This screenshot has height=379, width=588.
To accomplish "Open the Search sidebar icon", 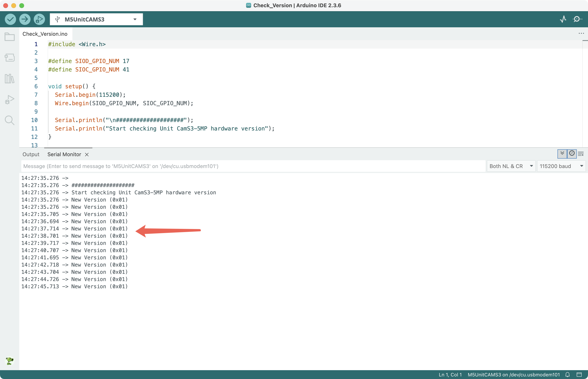I will point(10,120).
